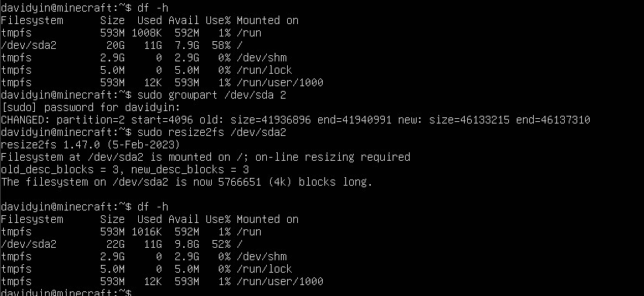Screen dimensions: 644x296
Task: Click the '22G' size value of /dev/sda2
Action: [x=116, y=244]
